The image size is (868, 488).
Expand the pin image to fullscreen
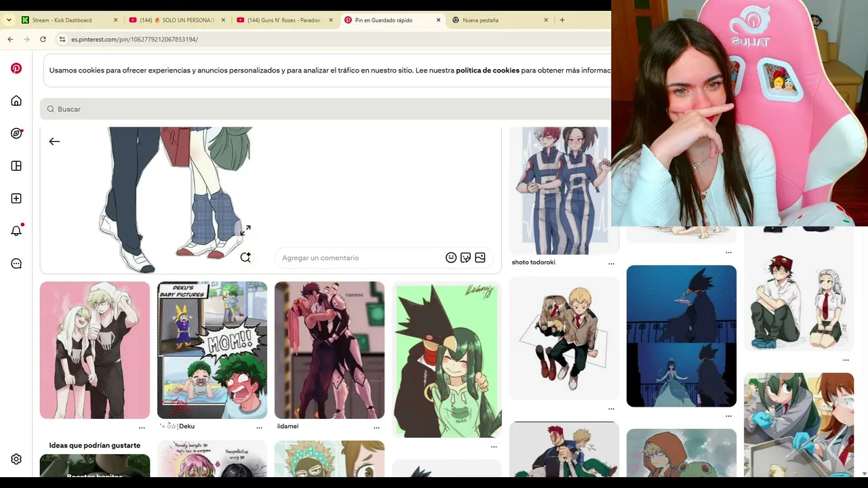tap(245, 230)
